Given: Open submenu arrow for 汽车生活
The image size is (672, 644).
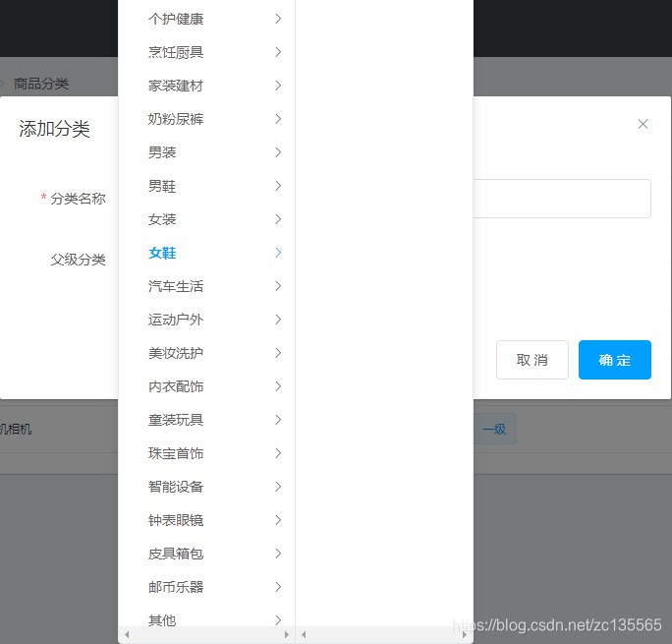Looking at the screenshot, I should coord(278,286).
